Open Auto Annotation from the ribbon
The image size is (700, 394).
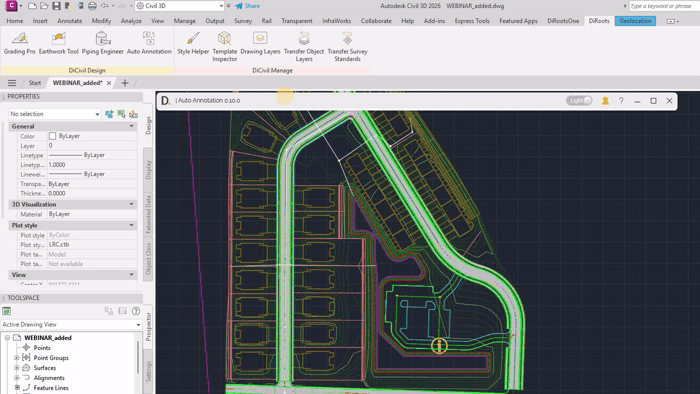coord(149,43)
